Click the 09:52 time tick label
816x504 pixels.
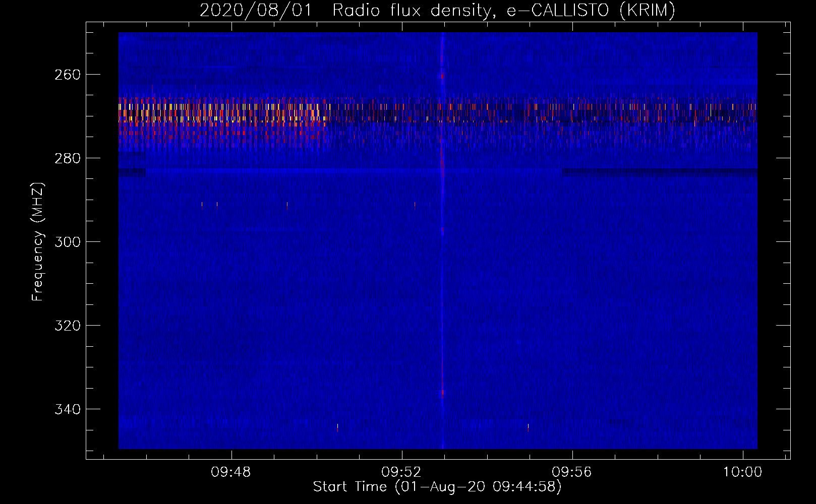coord(401,472)
